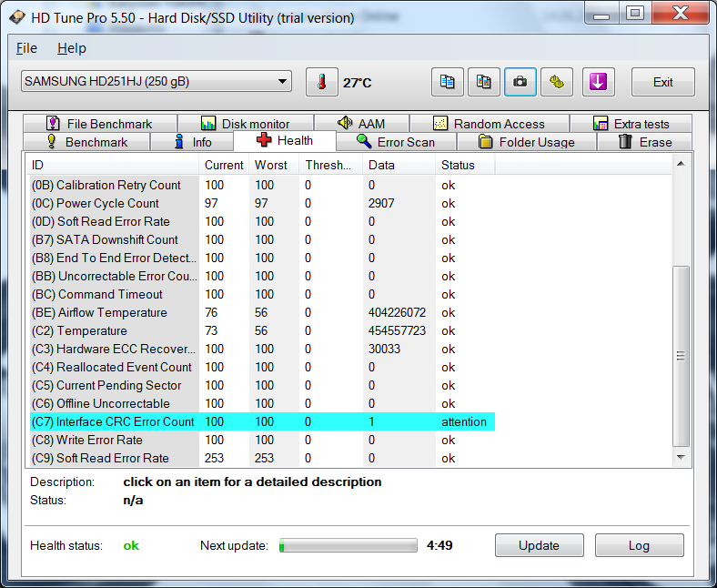This screenshot has width=717, height=588.
Task: Click the Thresh... column header
Action: pos(330,165)
